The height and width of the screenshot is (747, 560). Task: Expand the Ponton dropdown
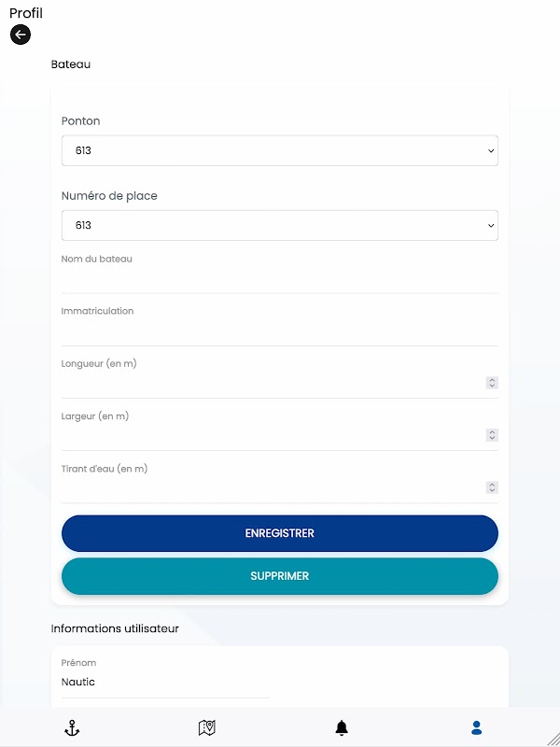click(x=279, y=150)
